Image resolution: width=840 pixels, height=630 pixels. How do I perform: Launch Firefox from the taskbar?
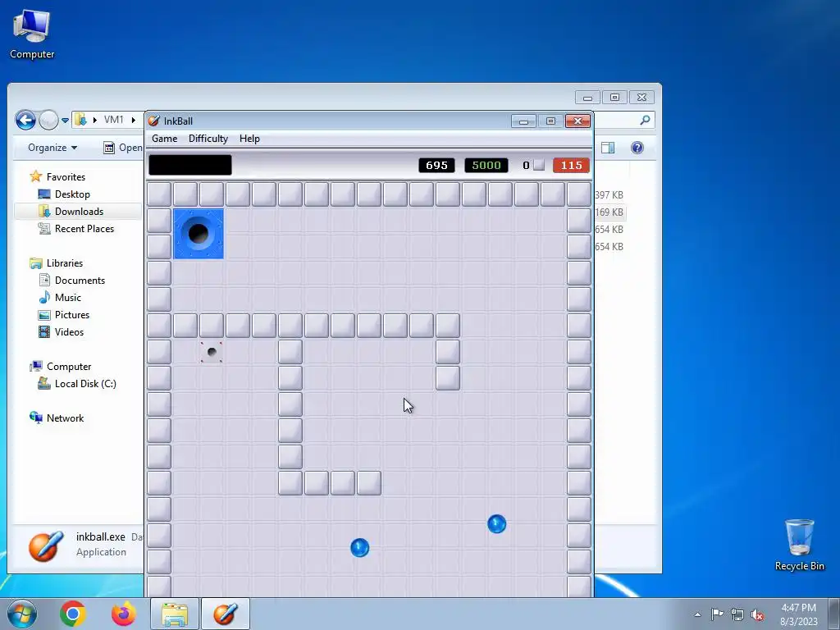pyautogui.click(x=123, y=614)
